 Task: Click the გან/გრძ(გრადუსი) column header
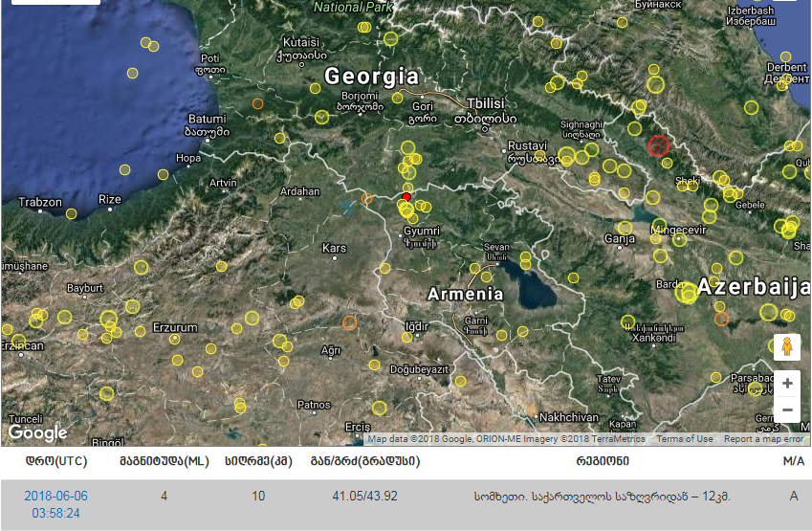[x=362, y=462]
